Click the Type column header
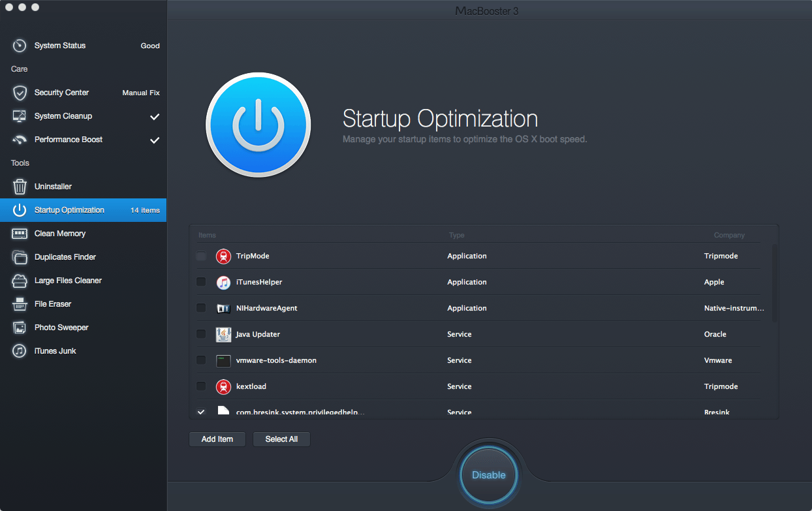The height and width of the screenshot is (511, 812). coord(456,235)
